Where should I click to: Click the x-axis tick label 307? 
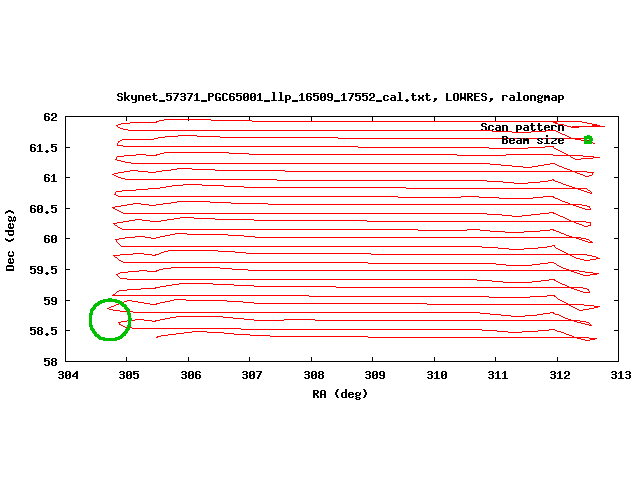(252, 375)
